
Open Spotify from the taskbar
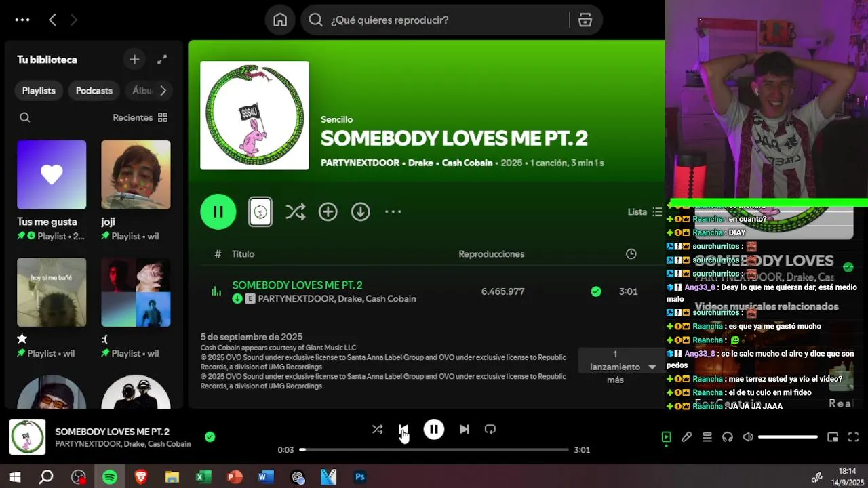click(110, 477)
